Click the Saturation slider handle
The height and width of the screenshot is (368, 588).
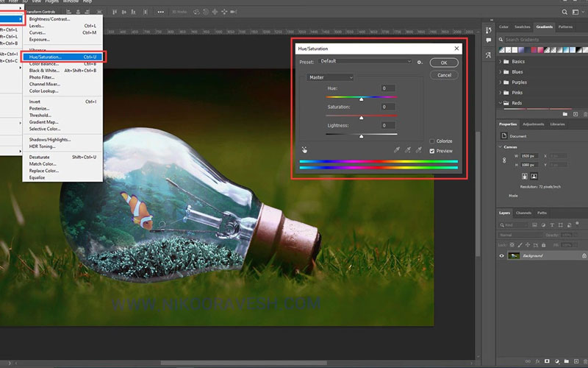[361, 118]
